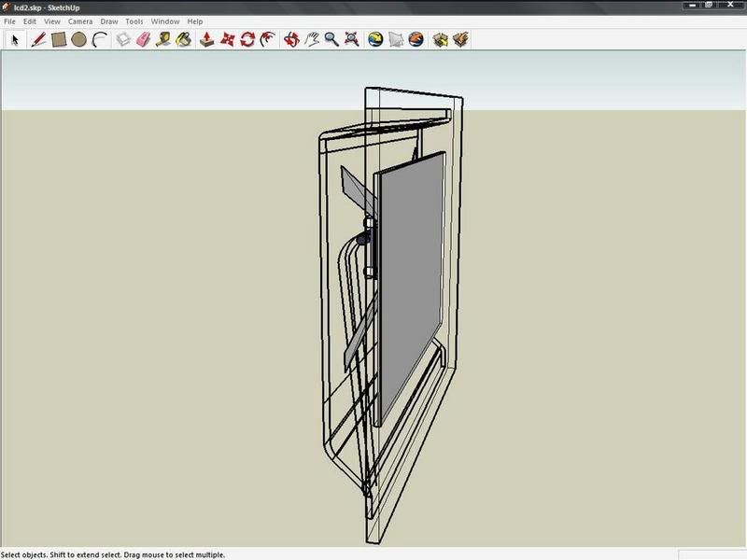
Task: Choose the Paint Bucket tool
Action: (184, 39)
